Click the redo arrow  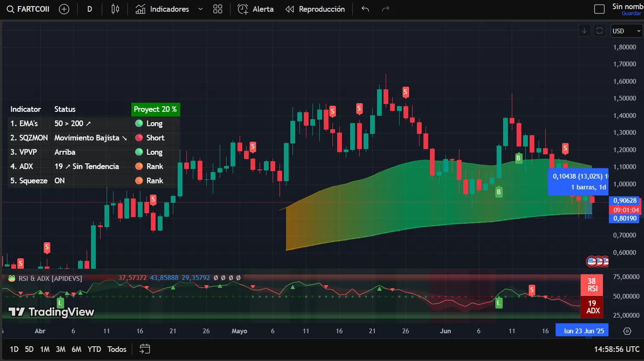[x=385, y=9]
